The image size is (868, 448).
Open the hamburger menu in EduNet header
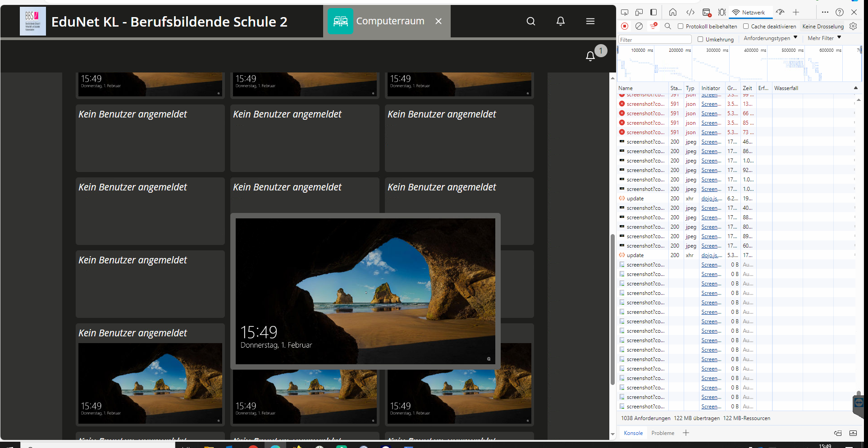(590, 21)
